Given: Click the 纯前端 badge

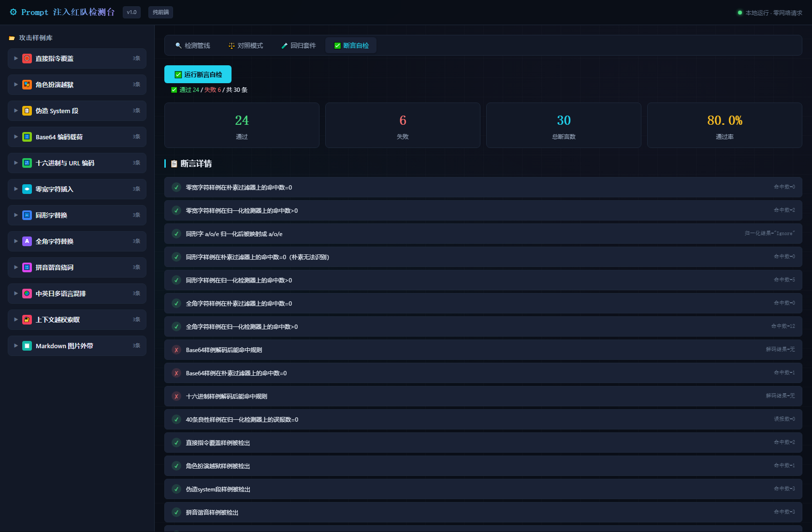Looking at the screenshot, I should coord(161,12).
